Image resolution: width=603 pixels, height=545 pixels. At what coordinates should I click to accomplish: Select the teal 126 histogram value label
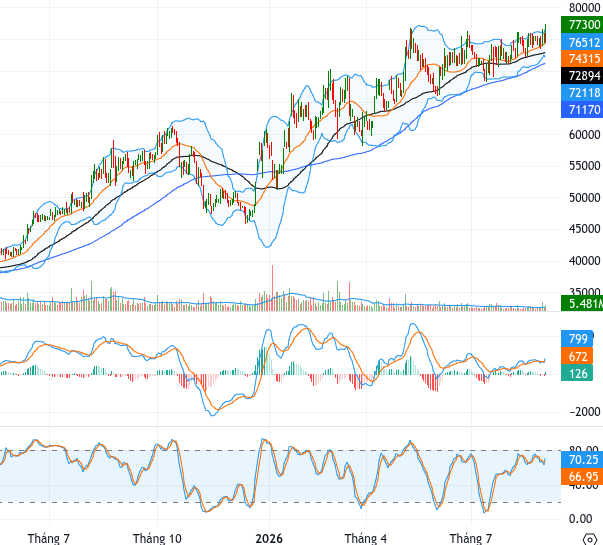(x=577, y=373)
